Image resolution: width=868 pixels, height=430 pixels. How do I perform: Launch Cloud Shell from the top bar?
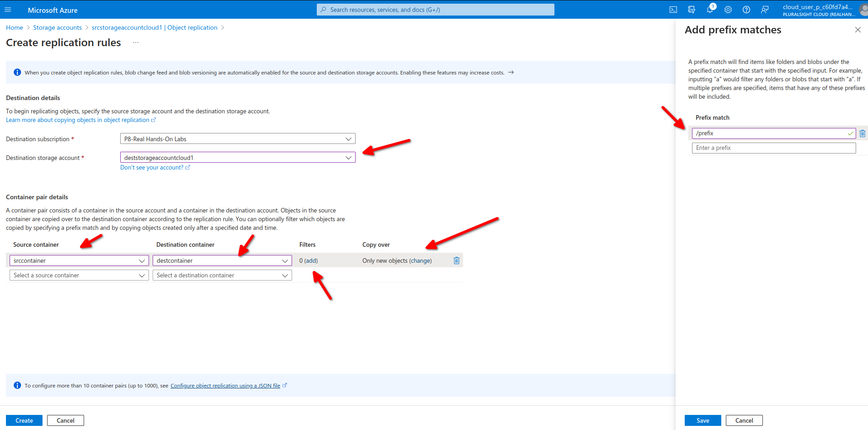click(x=673, y=10)
